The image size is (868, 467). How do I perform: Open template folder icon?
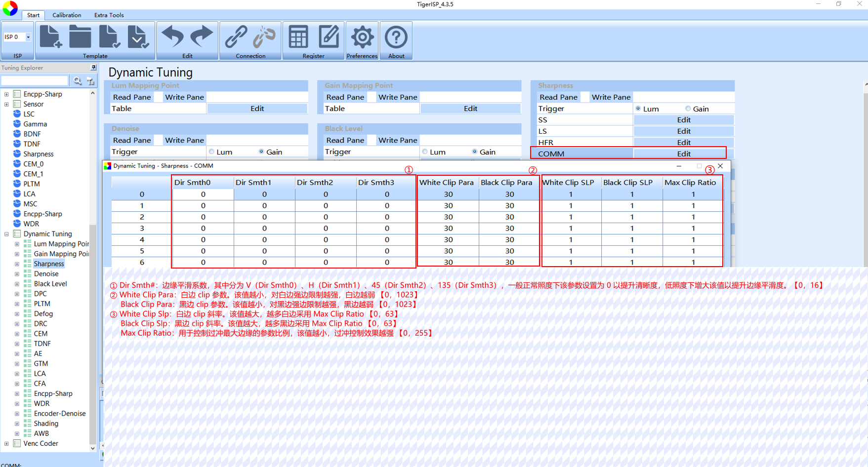click(80, 38)
